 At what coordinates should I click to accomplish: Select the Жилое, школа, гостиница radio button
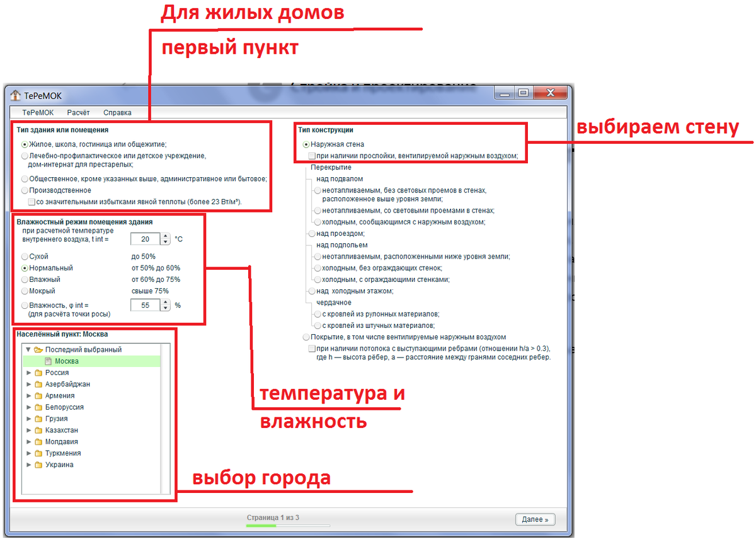[25, 144]
